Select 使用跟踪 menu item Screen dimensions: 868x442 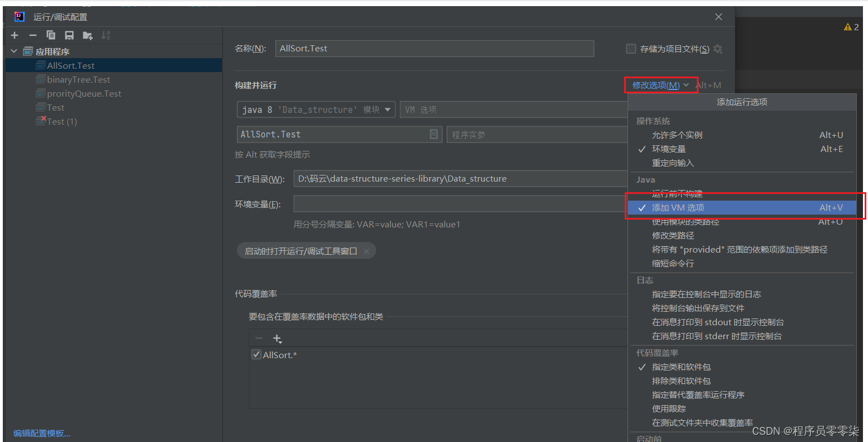(742, 409)
